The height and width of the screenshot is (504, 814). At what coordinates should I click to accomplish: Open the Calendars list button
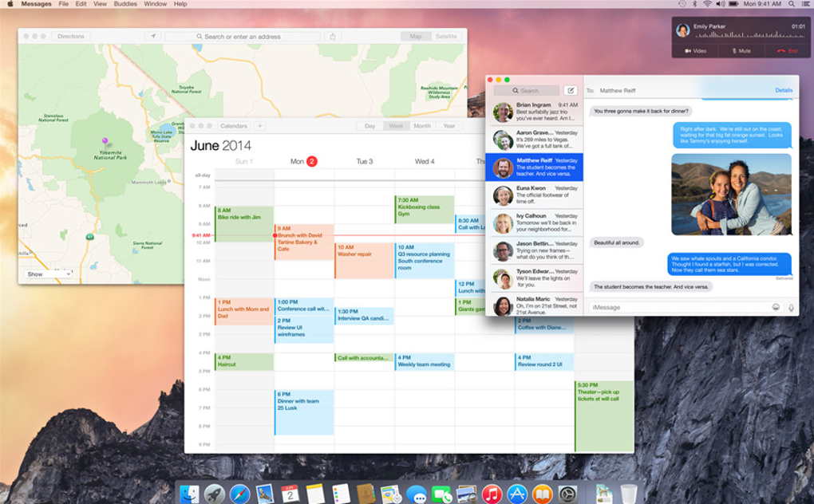pyautogui.click(x=234, y=125)
